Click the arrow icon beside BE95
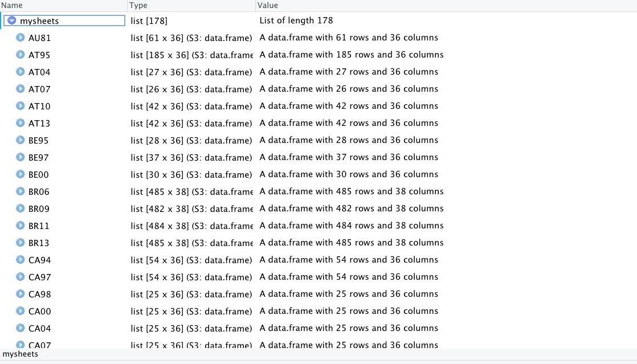Screen dimensions: 637x364 tap(21, 141)
